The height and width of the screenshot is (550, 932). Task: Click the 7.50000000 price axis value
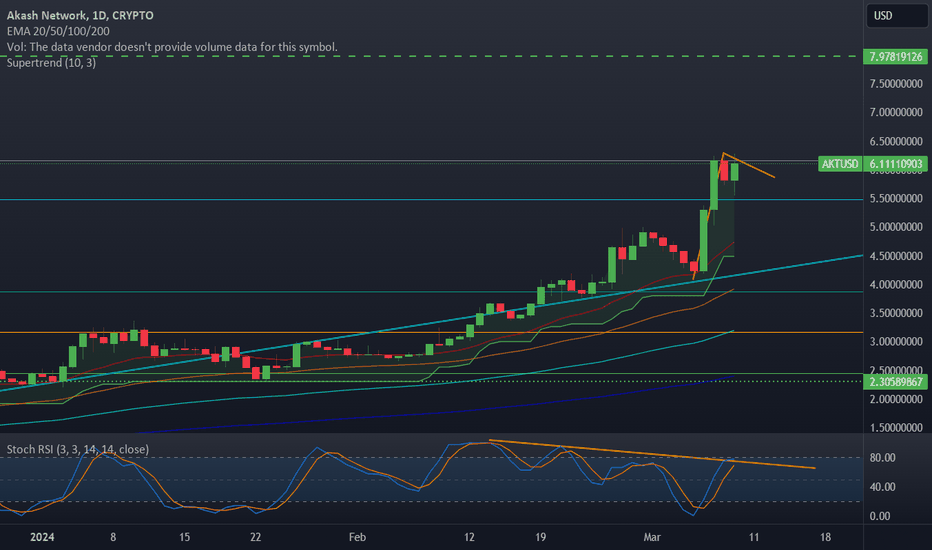[896, 84]
